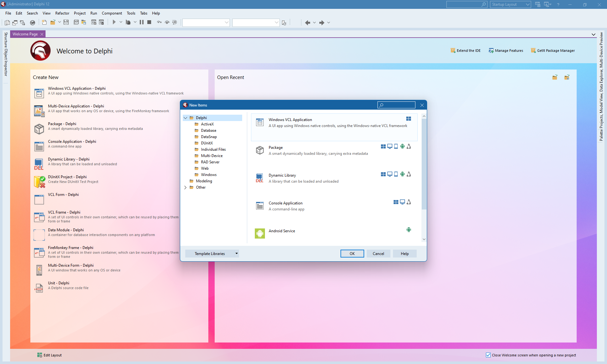Click the Forward navigation arrow
The width and height of the screenshot is (607, 364).
point(322,23)
